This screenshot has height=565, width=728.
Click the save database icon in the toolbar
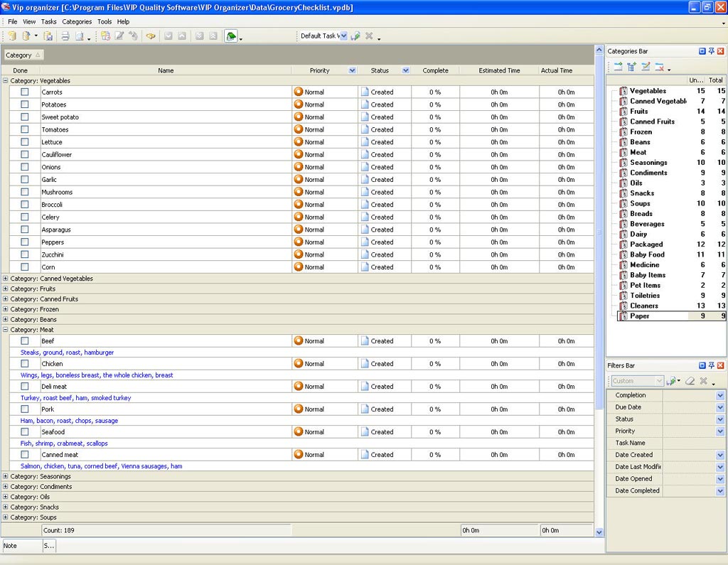pyautogui.click(x=48, y=36)
